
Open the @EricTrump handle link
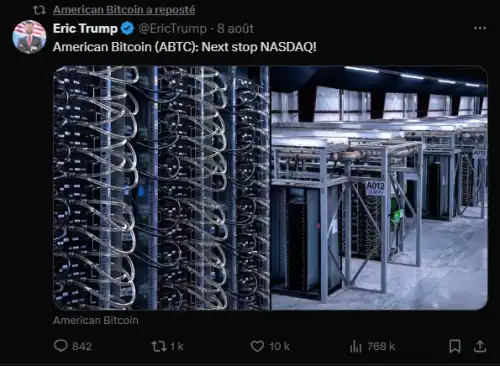pyautogui.click(x=172, y=29)
